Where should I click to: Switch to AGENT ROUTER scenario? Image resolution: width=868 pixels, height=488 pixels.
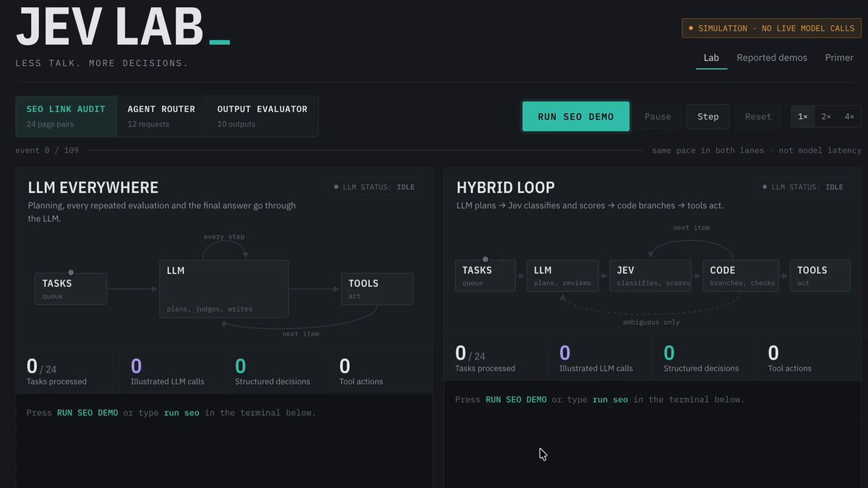tap(161, 116)
